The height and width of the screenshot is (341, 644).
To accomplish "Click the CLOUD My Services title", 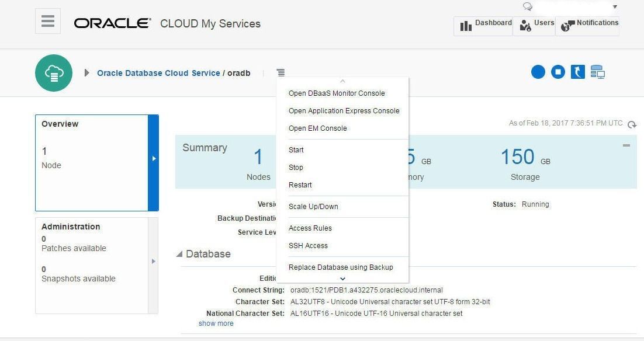I will [210, 24].
